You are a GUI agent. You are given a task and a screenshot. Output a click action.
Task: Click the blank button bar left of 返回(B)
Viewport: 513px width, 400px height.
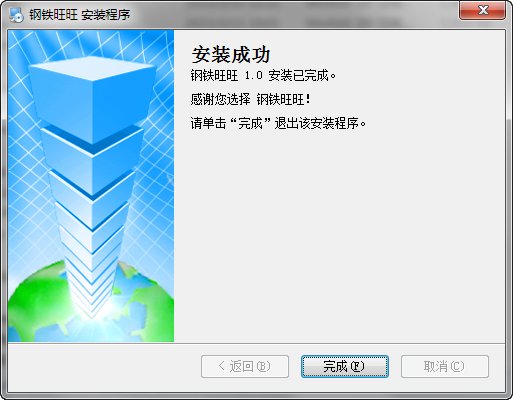[104, 367]
